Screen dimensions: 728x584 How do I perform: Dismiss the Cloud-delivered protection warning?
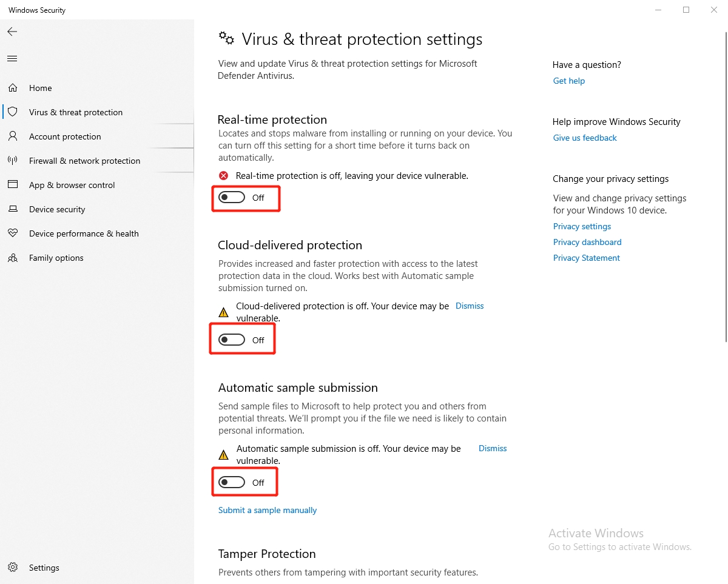470,306
